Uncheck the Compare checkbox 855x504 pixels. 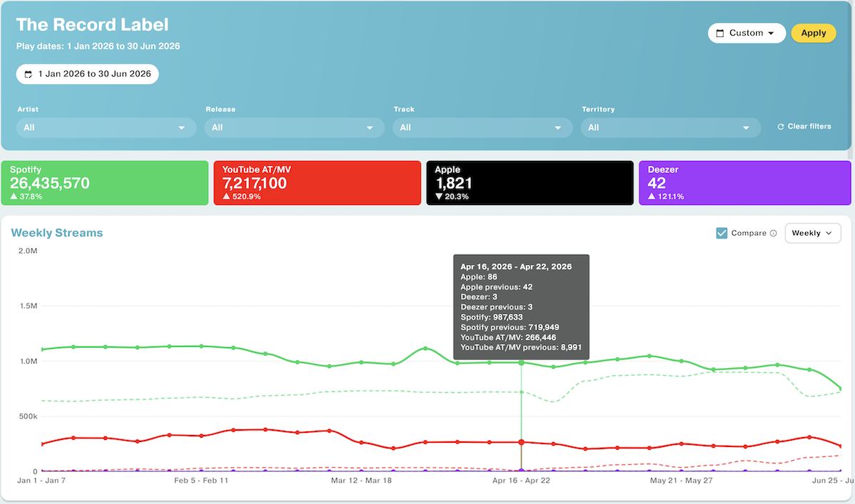point(722,233)
